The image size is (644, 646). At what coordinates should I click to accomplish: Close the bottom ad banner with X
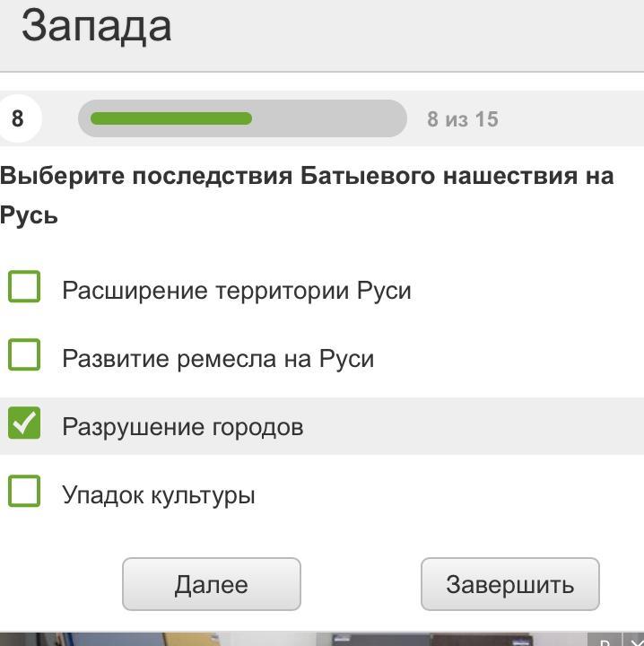(635, 641)
